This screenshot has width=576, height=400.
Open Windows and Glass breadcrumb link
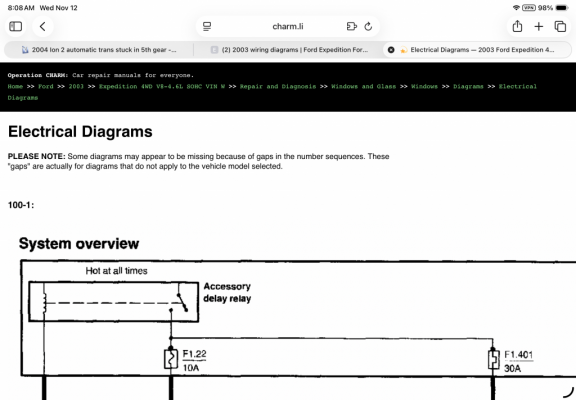click(363, 87)
